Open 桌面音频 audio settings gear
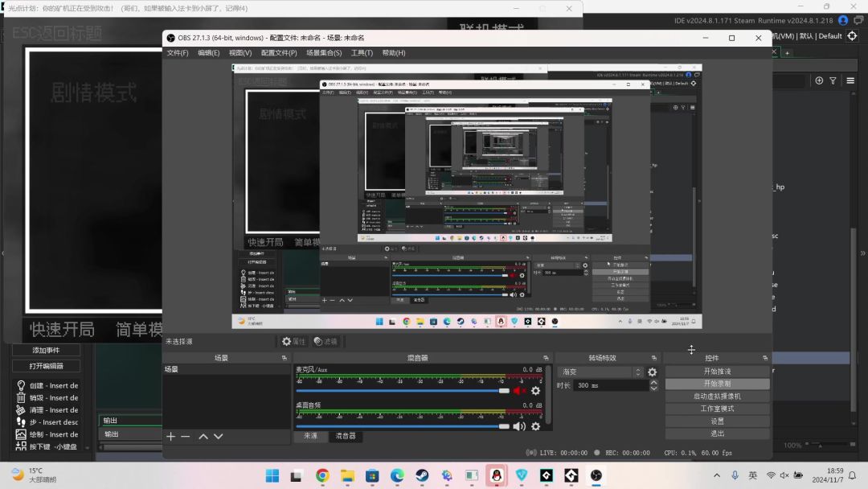The height and width of the screenshot is (489, 868). click(x=536, y=426)
